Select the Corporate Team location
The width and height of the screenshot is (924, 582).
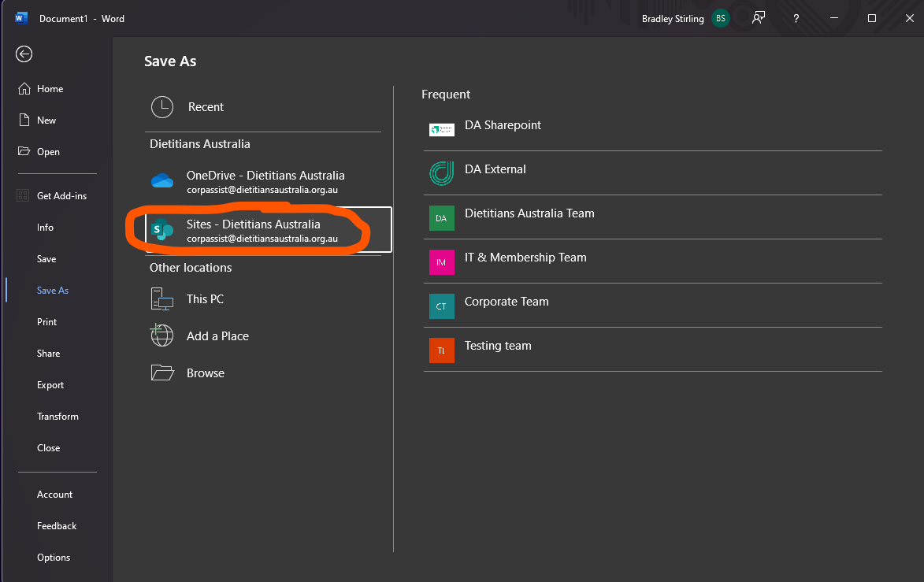[x=507, y=301]
